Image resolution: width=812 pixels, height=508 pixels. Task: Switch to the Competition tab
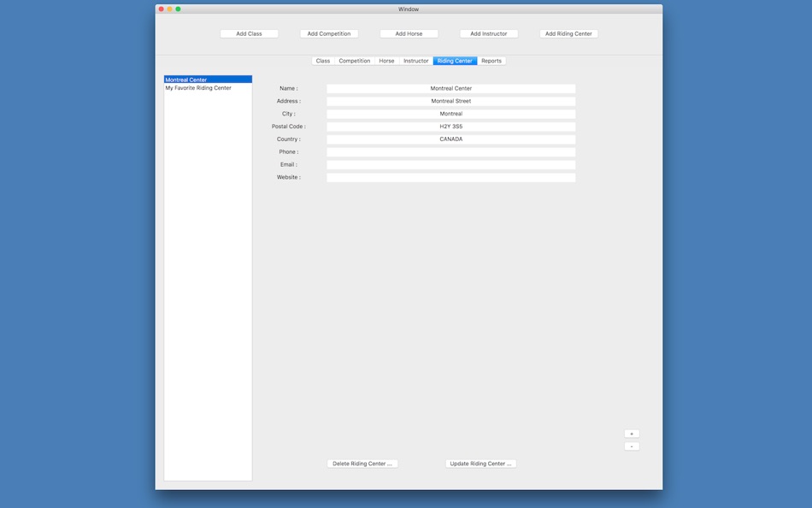355,61
